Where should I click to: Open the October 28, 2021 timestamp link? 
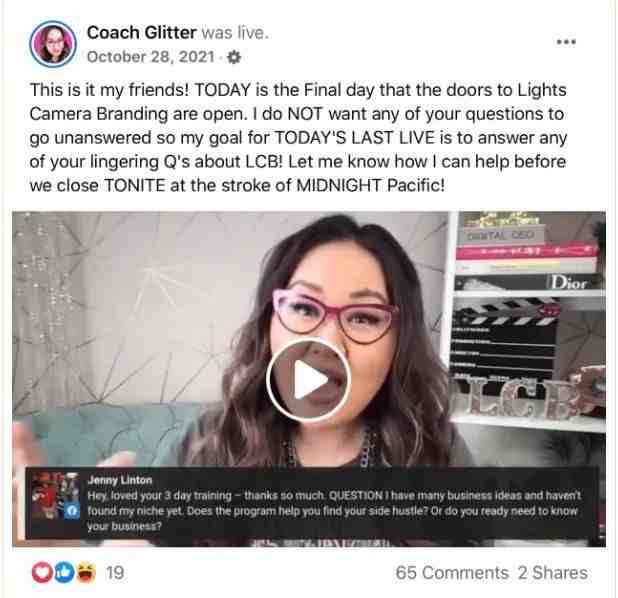pos(151,57)
